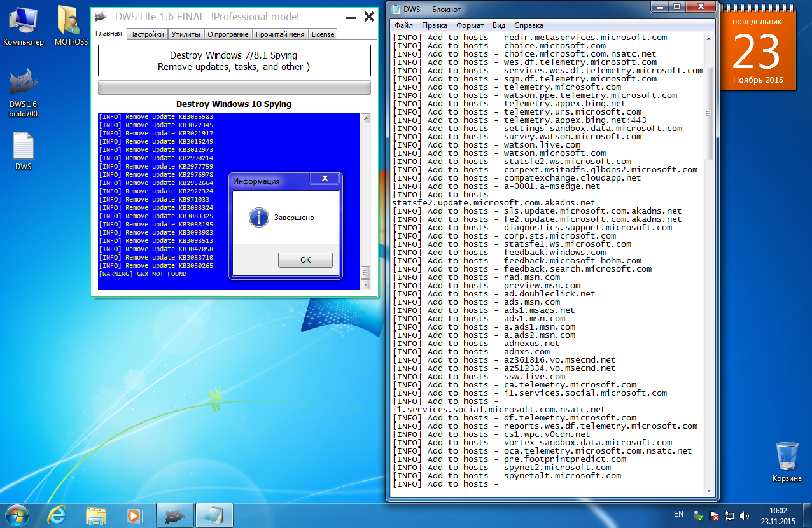Screen dimensions: 812x528
Task: Click Notepad line pre.footprintpredict.com
Action: pyautogui.click(x=509, y=459)
